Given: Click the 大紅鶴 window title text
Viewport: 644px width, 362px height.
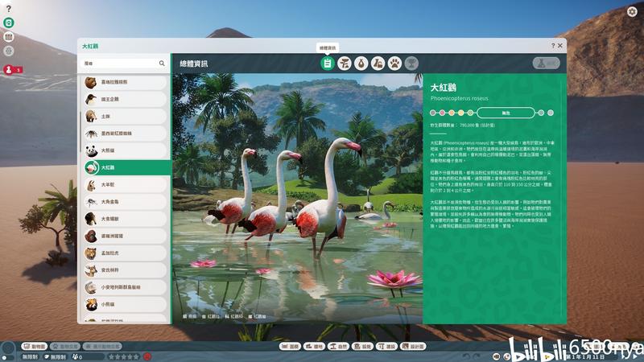Looking at the screenshot, I should (x=90, y=46).
